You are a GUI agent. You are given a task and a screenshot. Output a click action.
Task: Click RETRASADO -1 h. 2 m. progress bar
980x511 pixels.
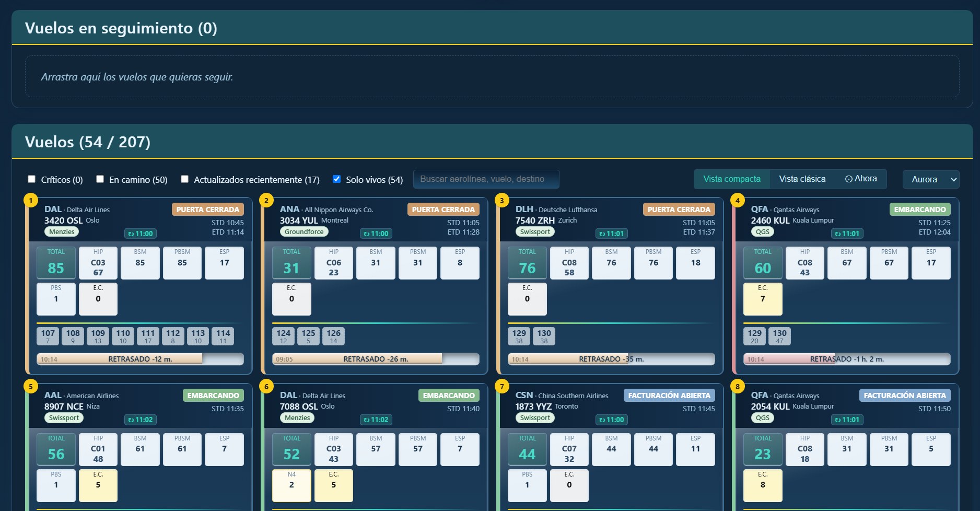(x=847, y=359)
